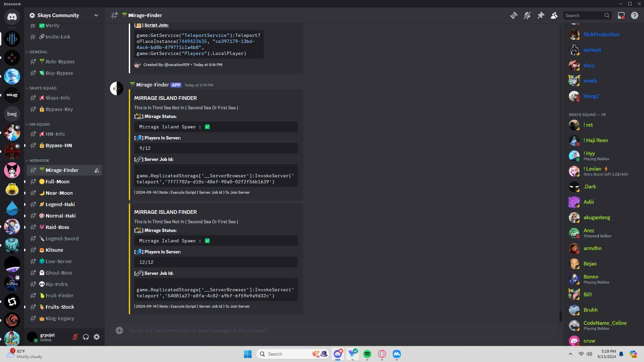644x362 pixels.
Task: Click the search magnifier icon
Action: coord(607,15)
